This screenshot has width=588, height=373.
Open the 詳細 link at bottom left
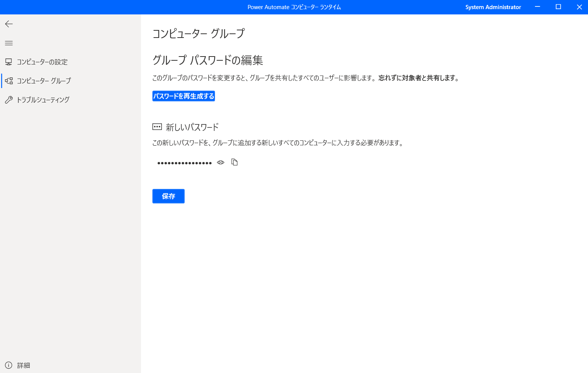coord(24,365)
